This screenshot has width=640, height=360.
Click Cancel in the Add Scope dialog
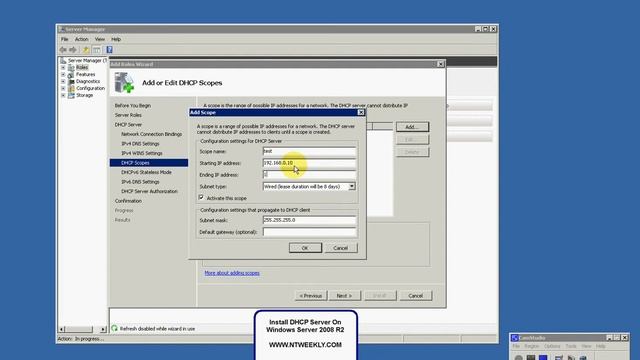340,248
